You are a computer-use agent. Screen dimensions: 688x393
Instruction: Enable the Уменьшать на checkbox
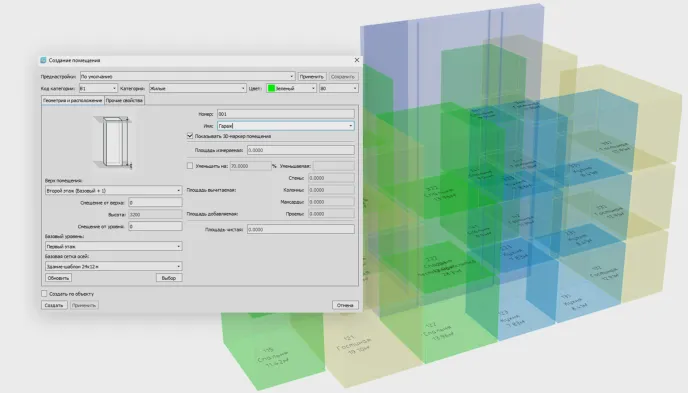click(190, 166)
